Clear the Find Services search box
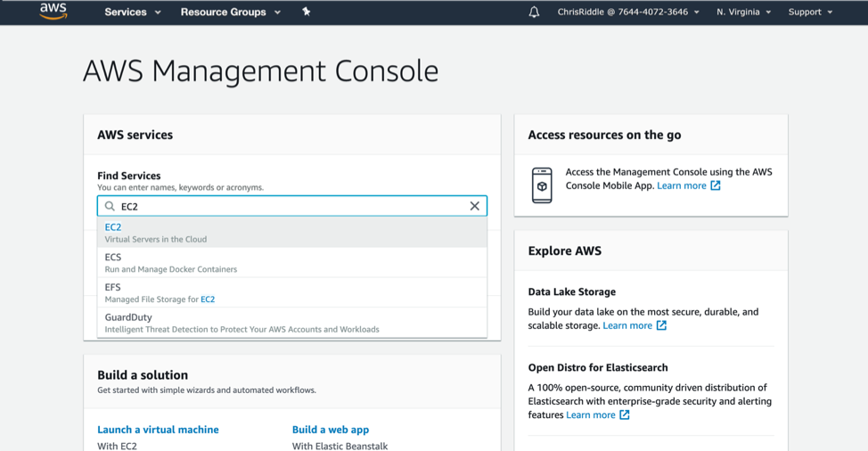Screen dimensions: 868x451 474,206
